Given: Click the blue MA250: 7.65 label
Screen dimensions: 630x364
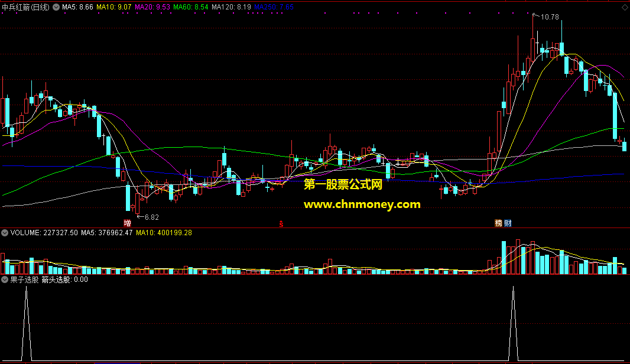Looking at the screenshot, I should 274,7.
